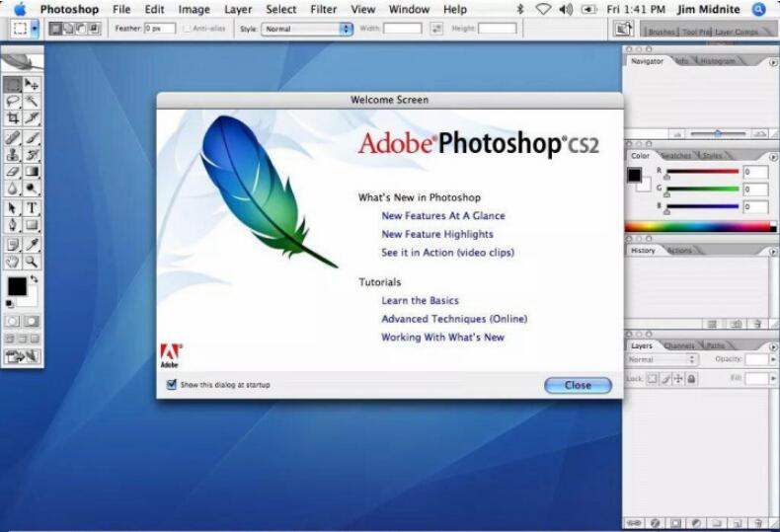Open Advanced Techniques (Online) link

[x=454, y=319]
